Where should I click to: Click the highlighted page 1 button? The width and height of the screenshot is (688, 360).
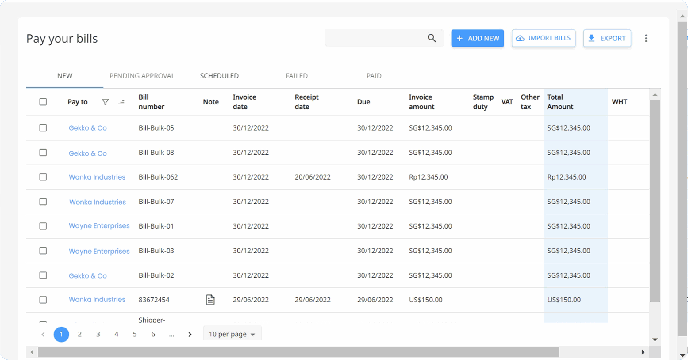[61, 335]
